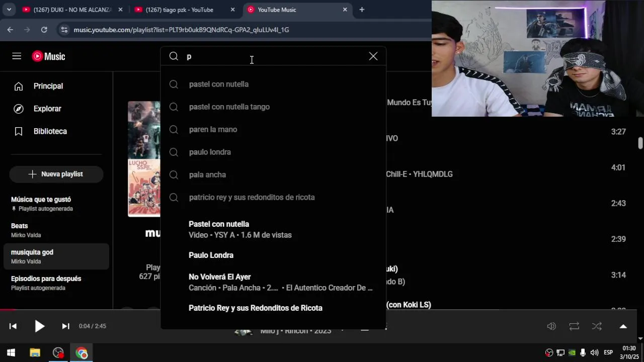Open the taskbar clock showing 01:30

point(629,352)
